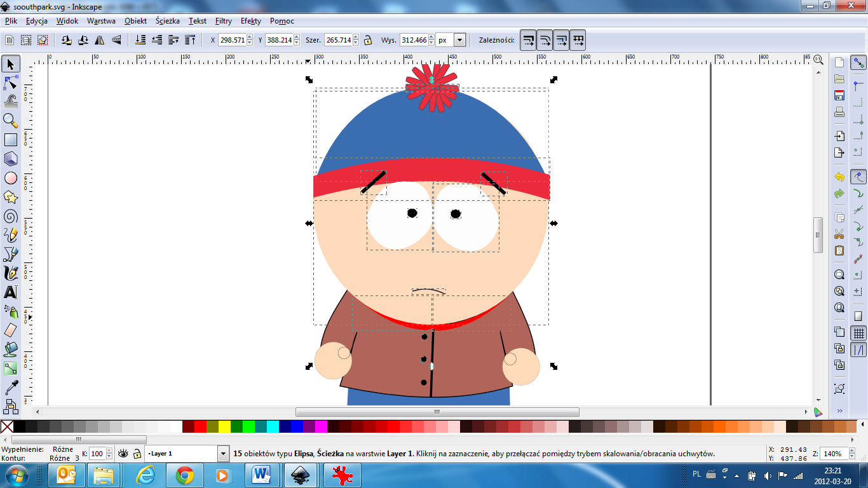Select the Star and polygon tool
This screenshot has height=488, width=868.
coord(11,197)
